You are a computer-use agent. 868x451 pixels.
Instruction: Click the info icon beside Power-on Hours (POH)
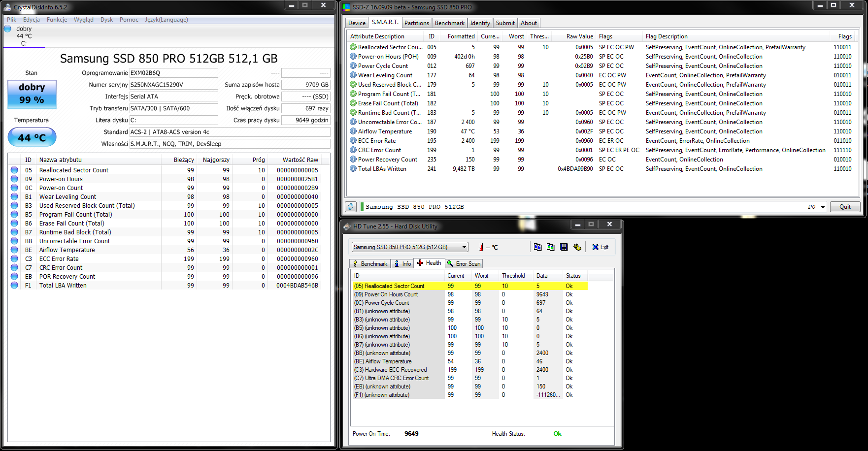353,56
